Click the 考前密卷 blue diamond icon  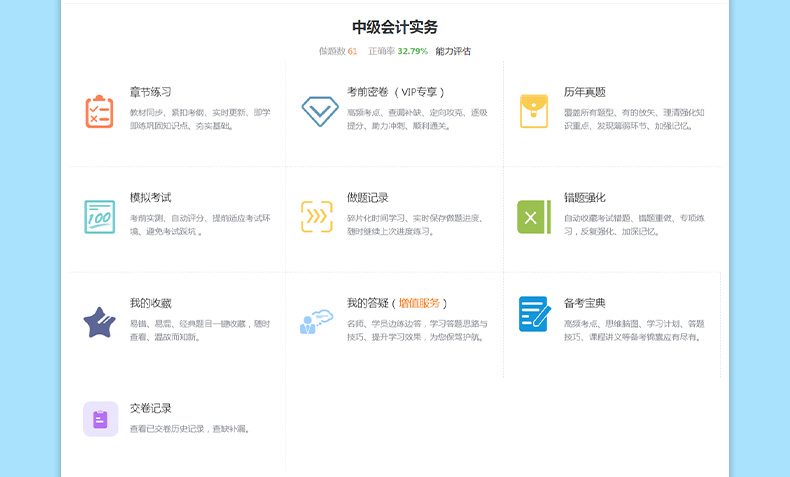320,111
